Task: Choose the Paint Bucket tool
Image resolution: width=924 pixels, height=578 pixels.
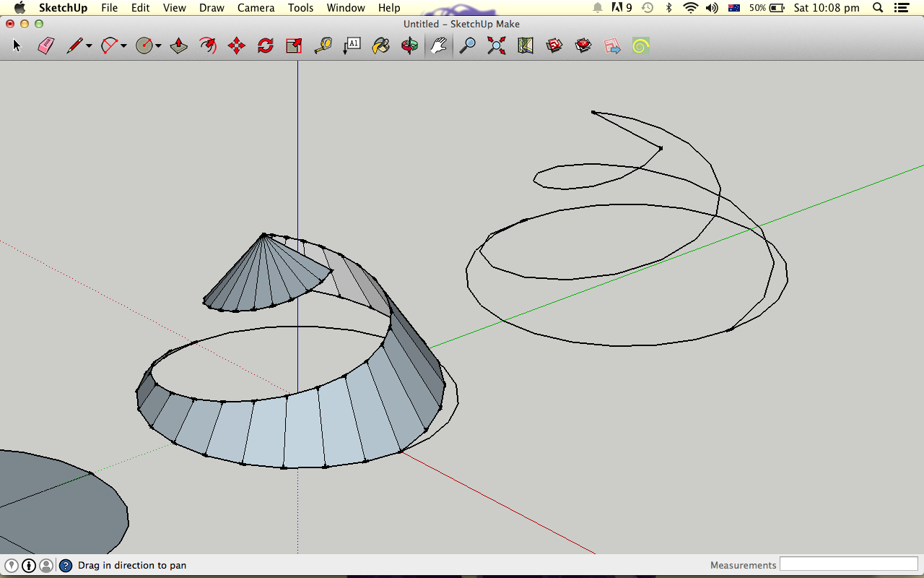Action: [x=380, y=46]
